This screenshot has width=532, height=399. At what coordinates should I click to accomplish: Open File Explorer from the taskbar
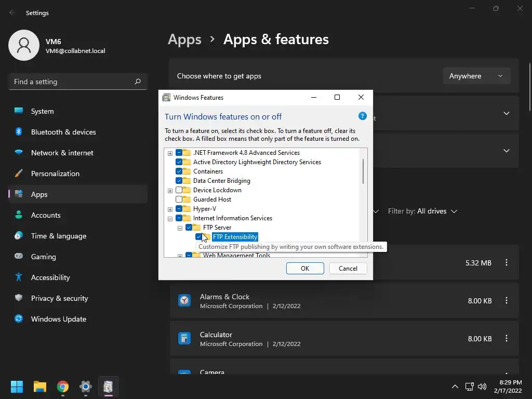39,387
